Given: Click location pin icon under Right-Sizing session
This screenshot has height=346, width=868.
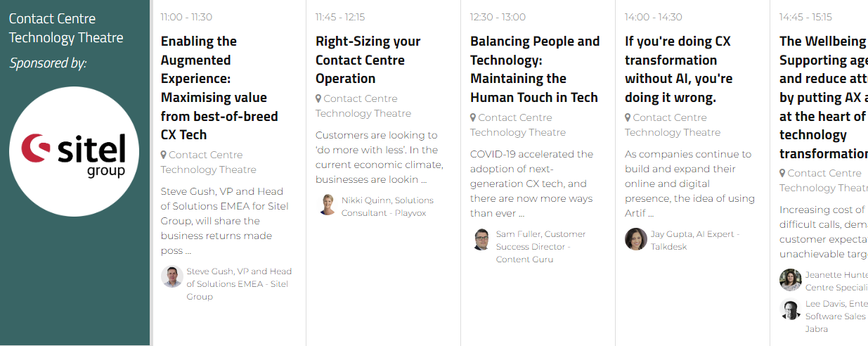Looking at the screenshot, I should click(x=318, y=99).
